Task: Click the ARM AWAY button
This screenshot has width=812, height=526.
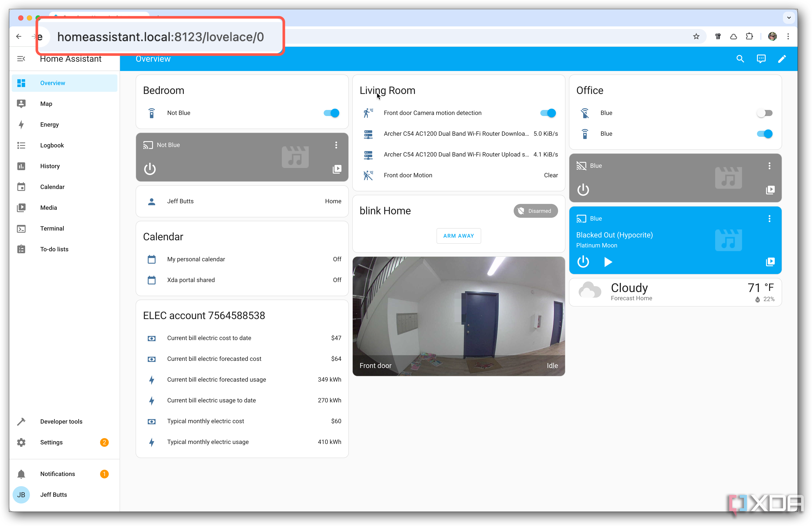Action: tap(459, 236)
